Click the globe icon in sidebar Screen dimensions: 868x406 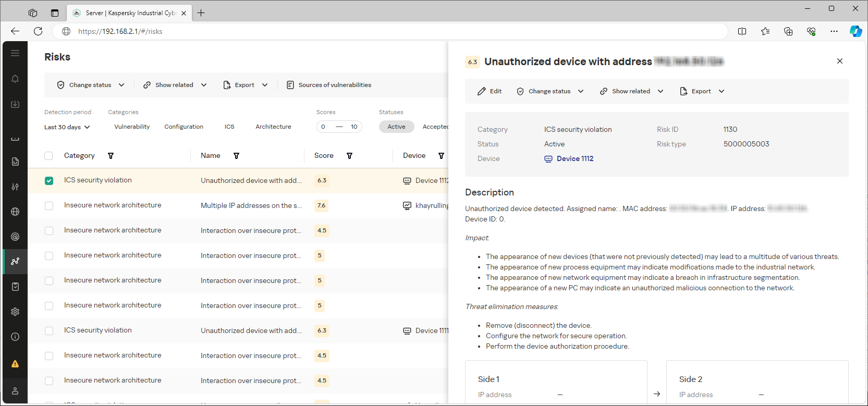pos(15,212)
